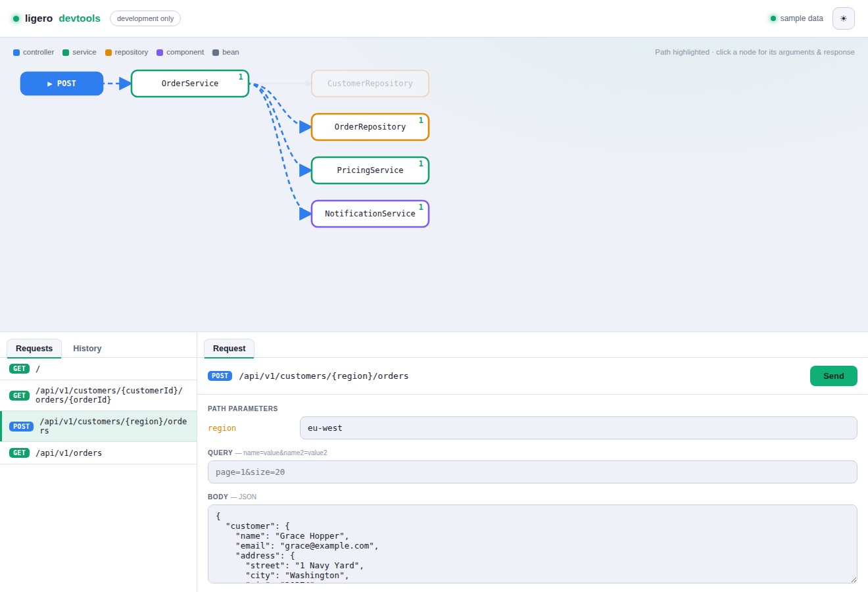Select the OrderRepository node
The width and height of the screenshot is (868, 592).
click(370, 127)
